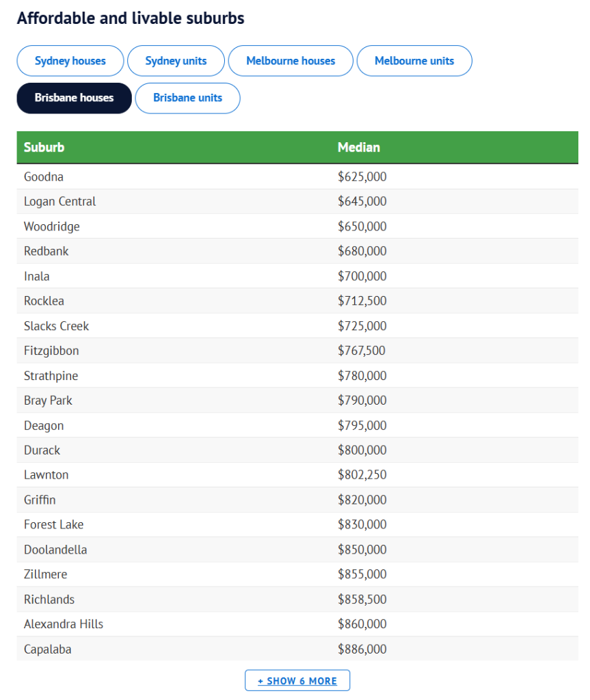Select Forest Lake suburb row
This screenshot has width=590, height=700.
(x=297, y=524)
